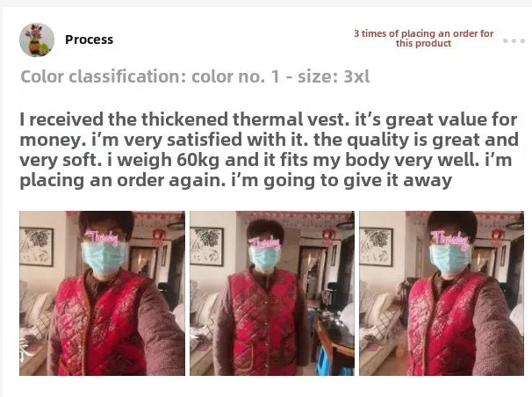The image size is (532, 397).
Task: Click the dark table in the middle photo
Action: click(334, 340)
